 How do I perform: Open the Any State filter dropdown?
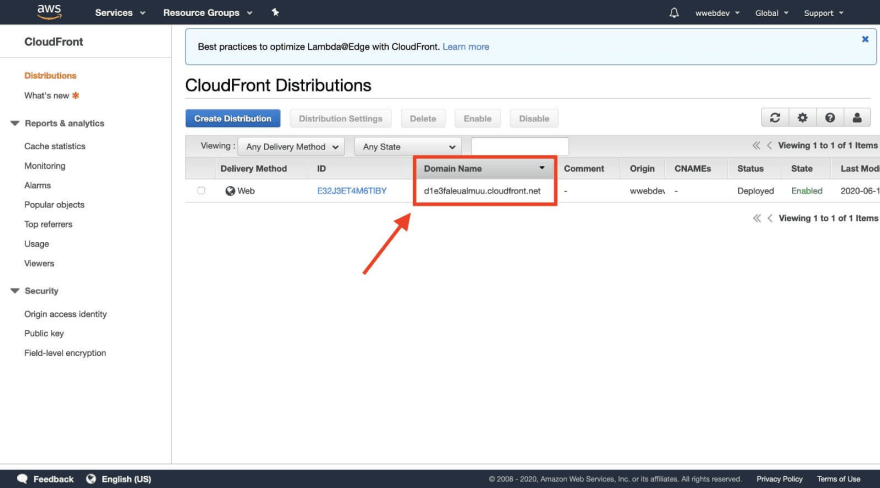[x=408, y=146]
